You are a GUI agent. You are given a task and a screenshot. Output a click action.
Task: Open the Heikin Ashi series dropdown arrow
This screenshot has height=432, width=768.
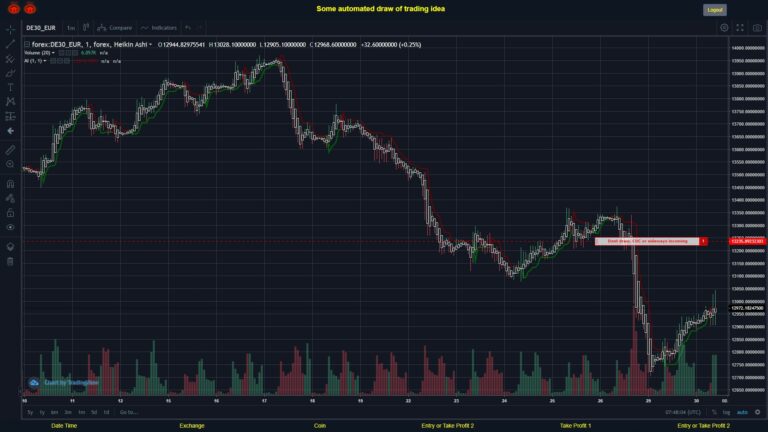tap(150, 45)
